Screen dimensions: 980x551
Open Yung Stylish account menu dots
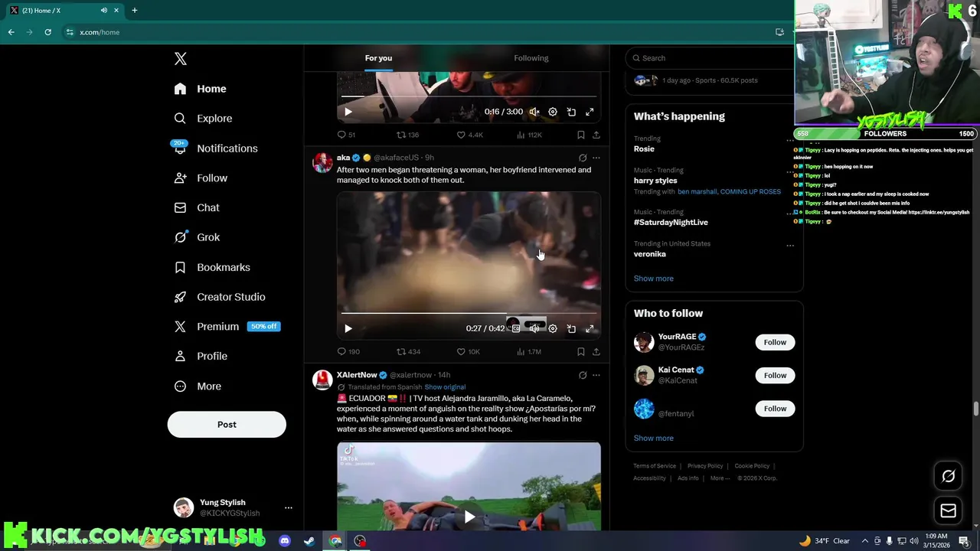(x=288, y=507)
